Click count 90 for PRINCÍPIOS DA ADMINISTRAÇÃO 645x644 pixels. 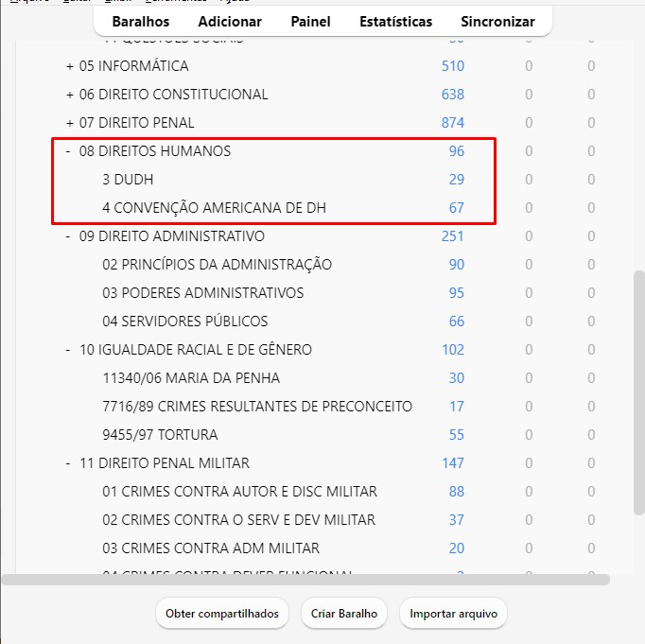pyautogui.click(x=456, y=265)
